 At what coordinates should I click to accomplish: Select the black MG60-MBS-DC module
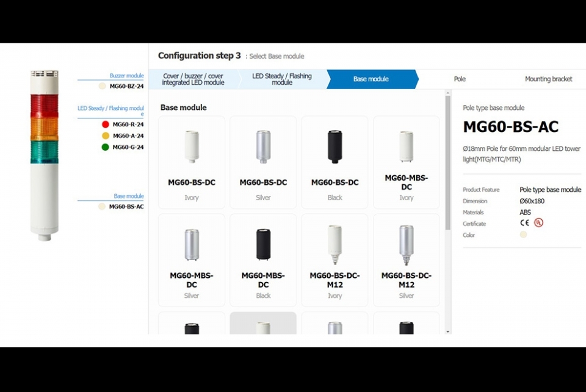point(263,260)
